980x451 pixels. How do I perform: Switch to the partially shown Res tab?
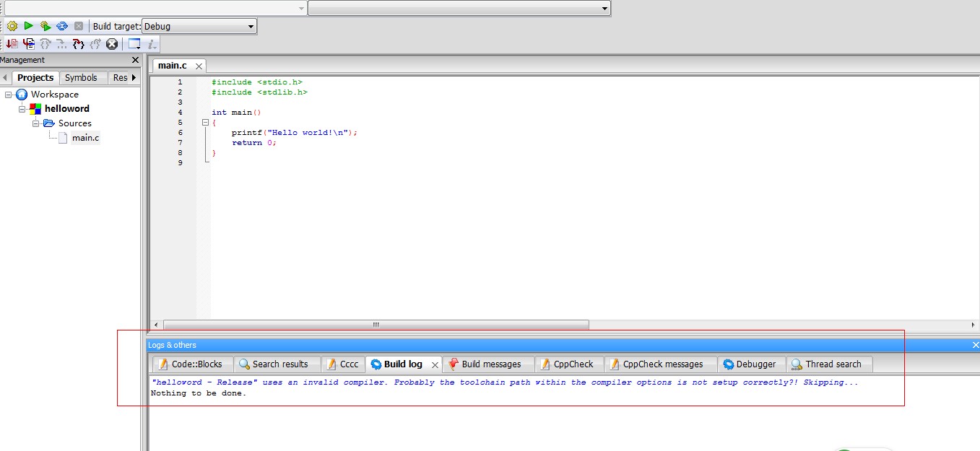119,78
